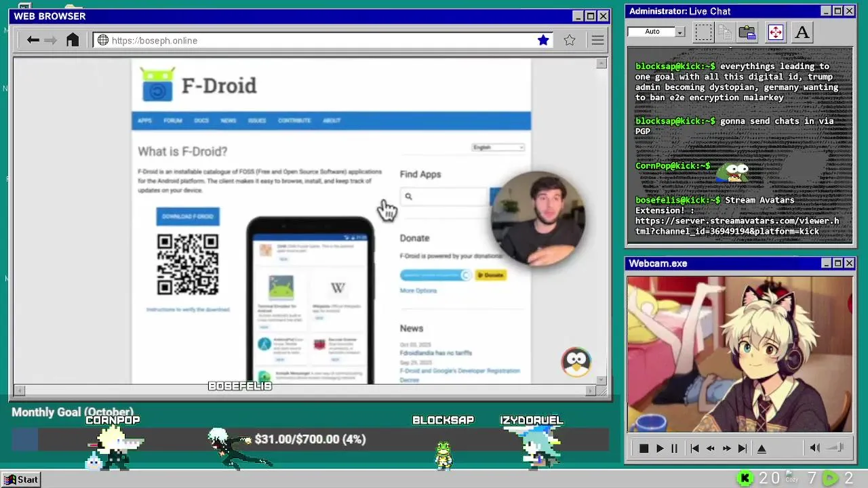868x488 pixels.
Task: Skip to previous track in Webcam.exe
Action: point(694,448)
